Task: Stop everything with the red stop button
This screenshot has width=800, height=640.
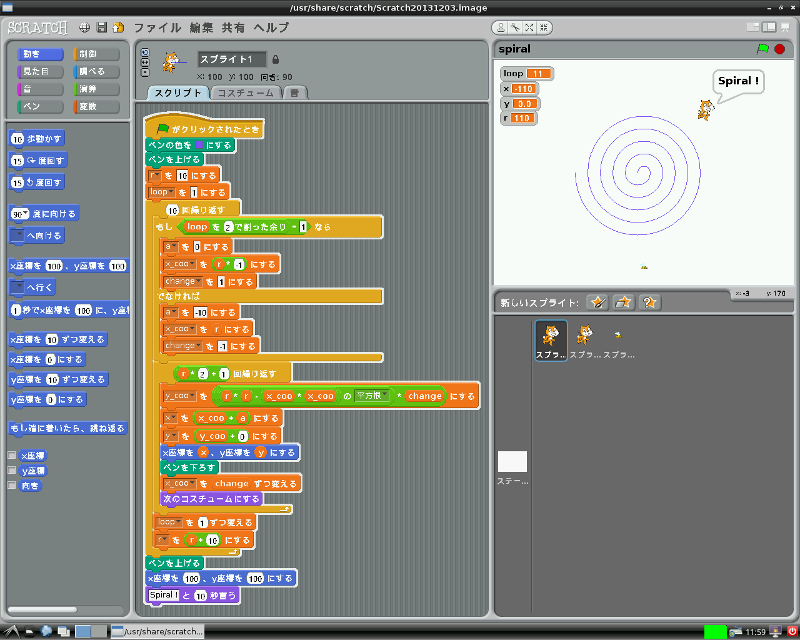Action: 780,49
